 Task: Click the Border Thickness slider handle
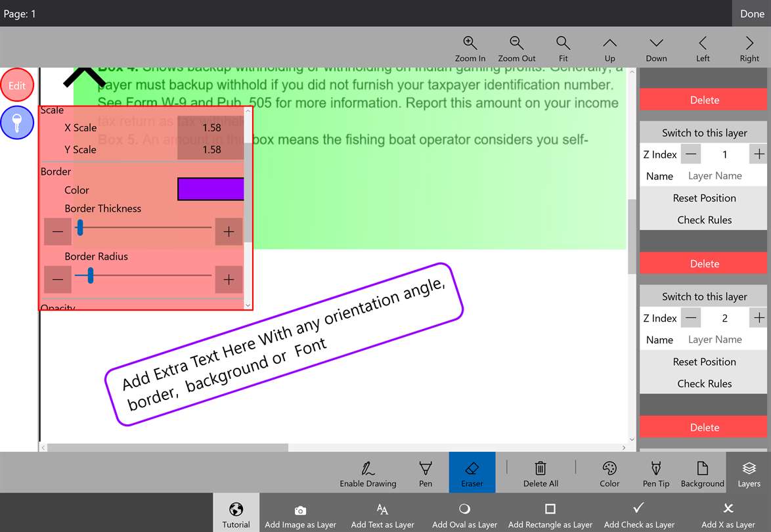[80, 228]
